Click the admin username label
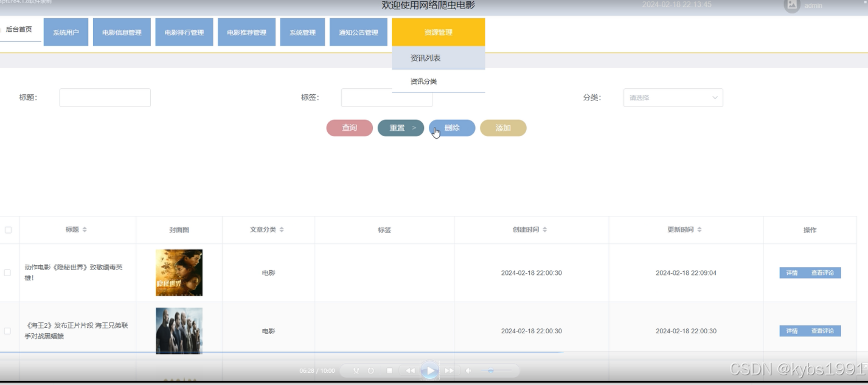868x385 pixels. (813, 5)
